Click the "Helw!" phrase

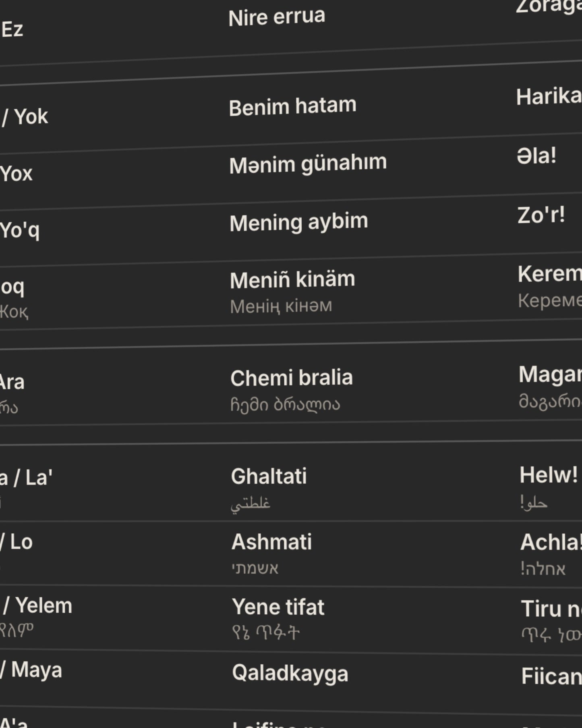549,475
